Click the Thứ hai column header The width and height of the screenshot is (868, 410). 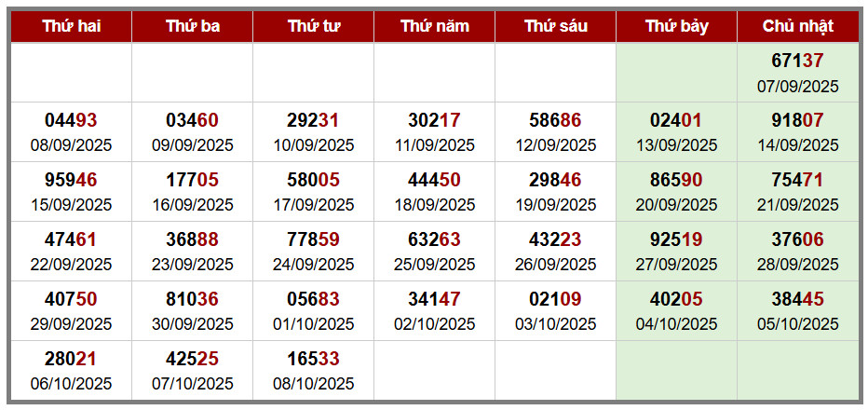click(x=71, y=26)
